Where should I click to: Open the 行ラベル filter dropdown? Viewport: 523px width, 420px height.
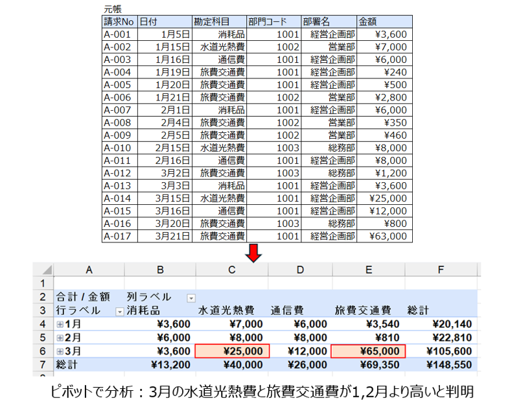119,311
